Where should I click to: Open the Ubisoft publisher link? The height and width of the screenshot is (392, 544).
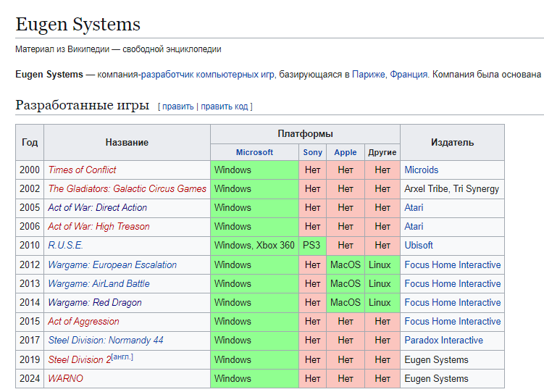pyautogui.click(x=419, y=245)
